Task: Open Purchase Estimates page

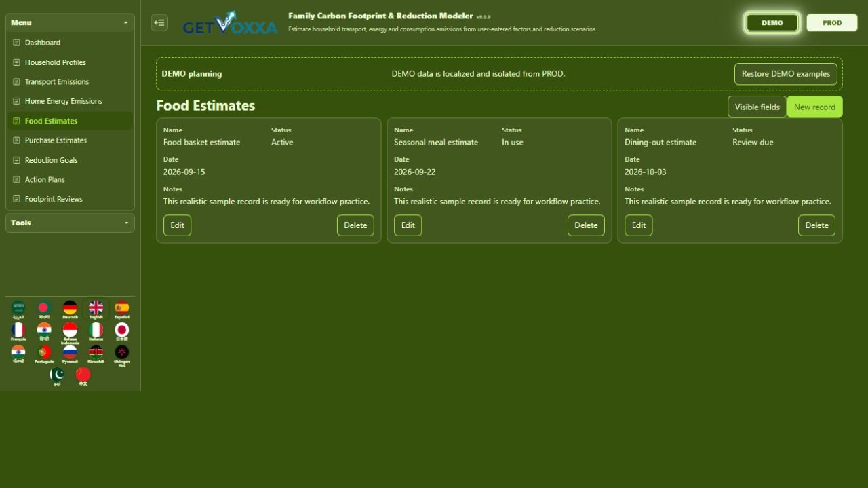Action: [x=70, y=140]
